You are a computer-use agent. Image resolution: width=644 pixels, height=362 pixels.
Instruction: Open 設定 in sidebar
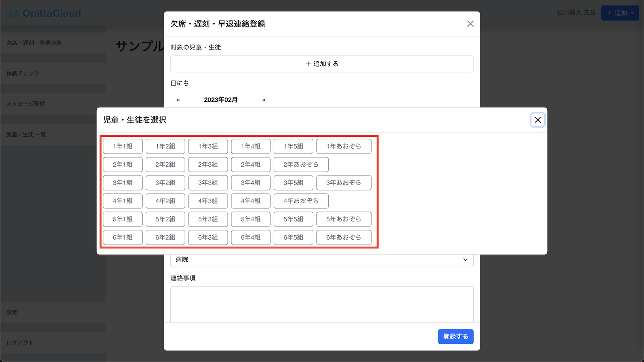pos(53,312)
